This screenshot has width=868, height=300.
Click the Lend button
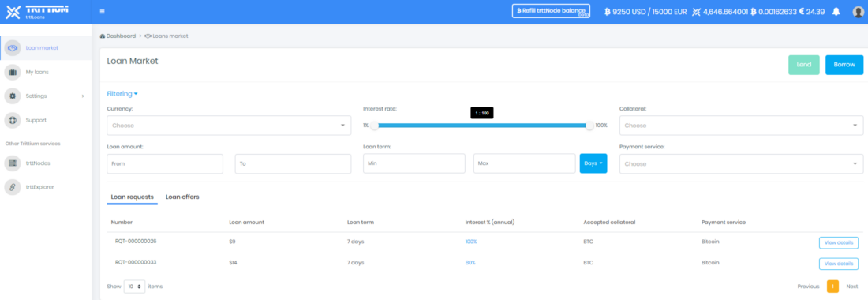804,65
